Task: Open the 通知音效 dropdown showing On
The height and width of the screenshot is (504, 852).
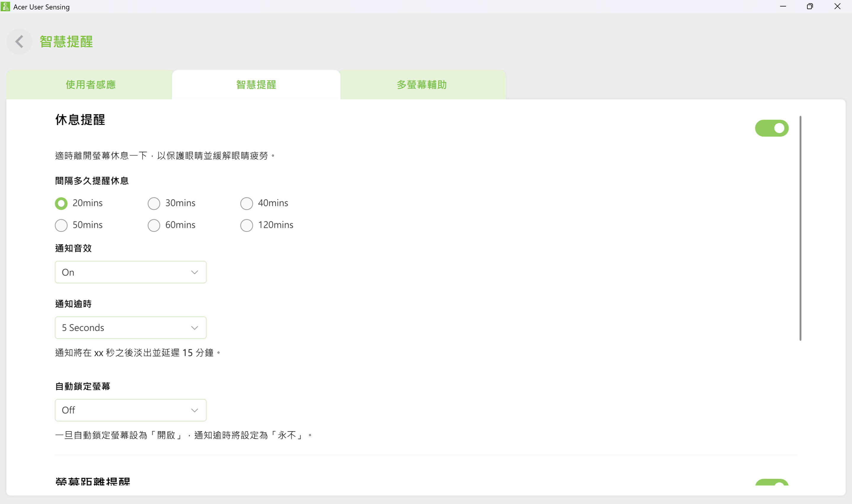Action: (x=130, y=272)
